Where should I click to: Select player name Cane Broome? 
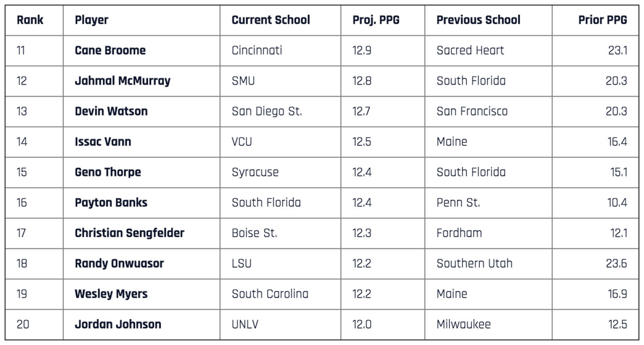click(x=110, y=50)
